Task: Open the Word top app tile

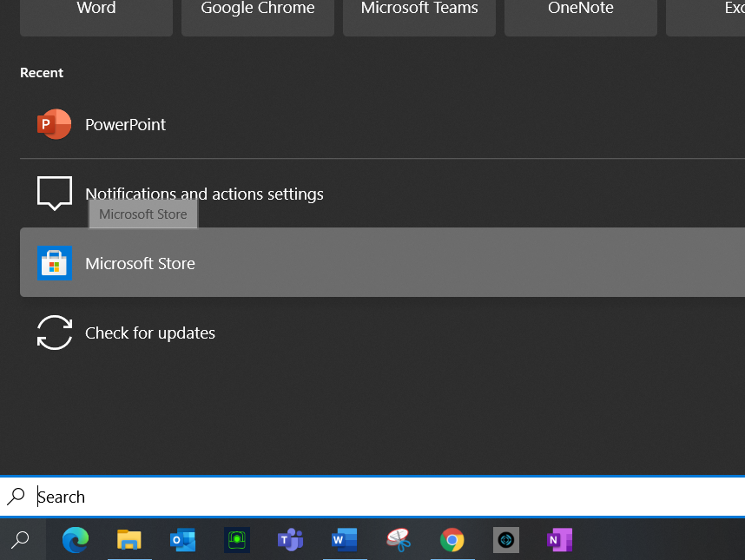Action: coord(96,17)
